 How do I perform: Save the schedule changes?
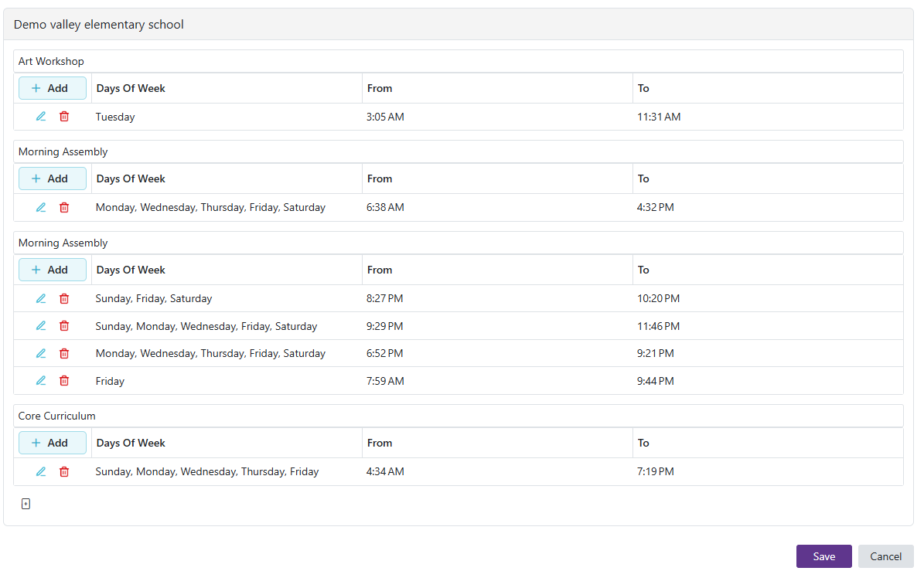coord(823,556)
